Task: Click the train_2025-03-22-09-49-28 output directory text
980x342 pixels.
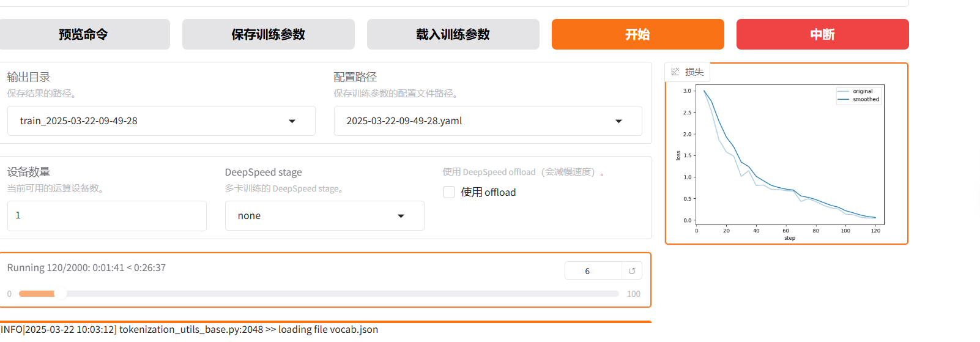Action: point(79,121)
